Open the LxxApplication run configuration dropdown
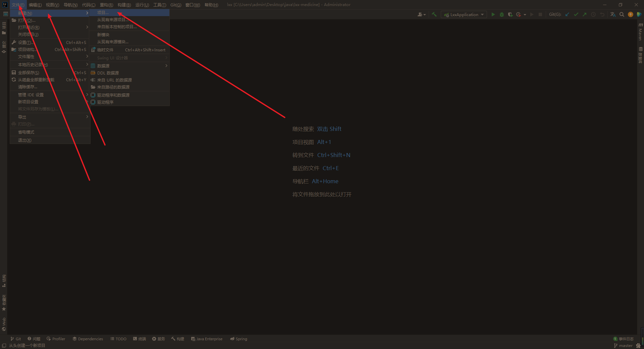Viewport: 644px width, 349px height. click(x=464, y=14)
